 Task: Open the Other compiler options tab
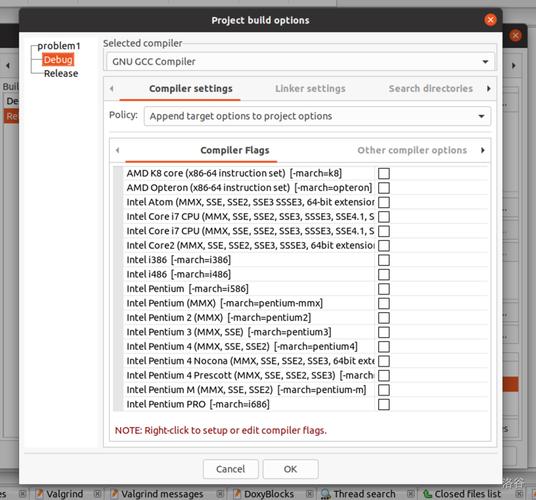(412, 150)
